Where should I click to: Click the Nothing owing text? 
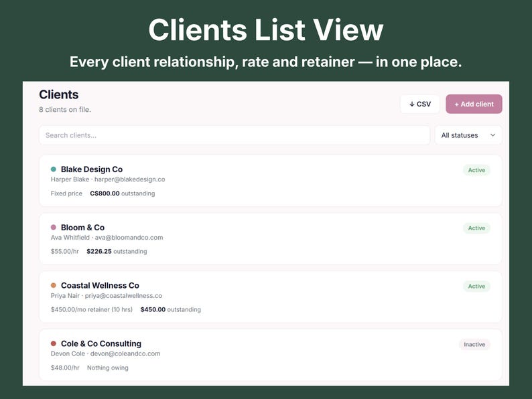click(108, 368)
